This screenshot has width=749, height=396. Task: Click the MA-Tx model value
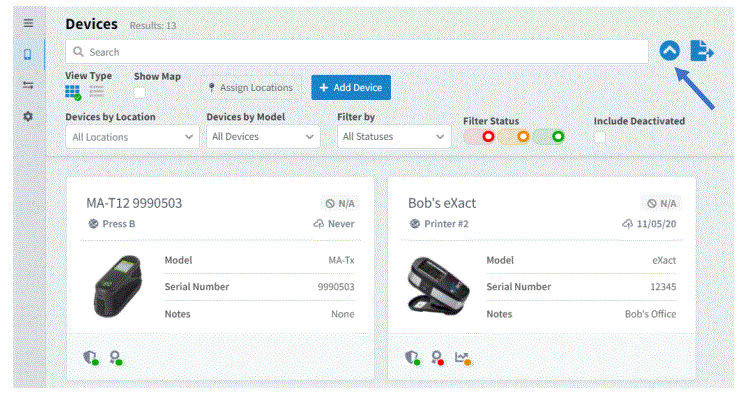(x=342, y=260)
